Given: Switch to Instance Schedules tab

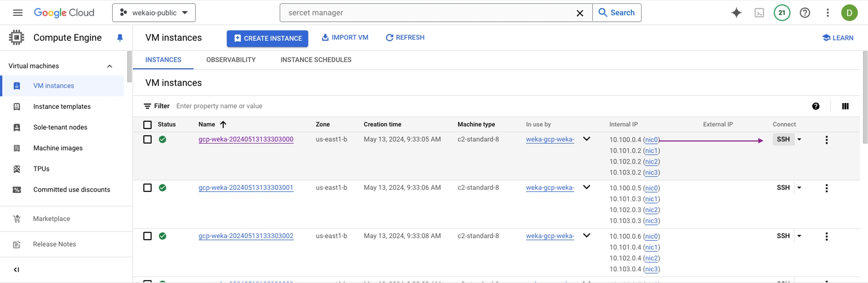Looking at the screenshot, I should 316,60.
